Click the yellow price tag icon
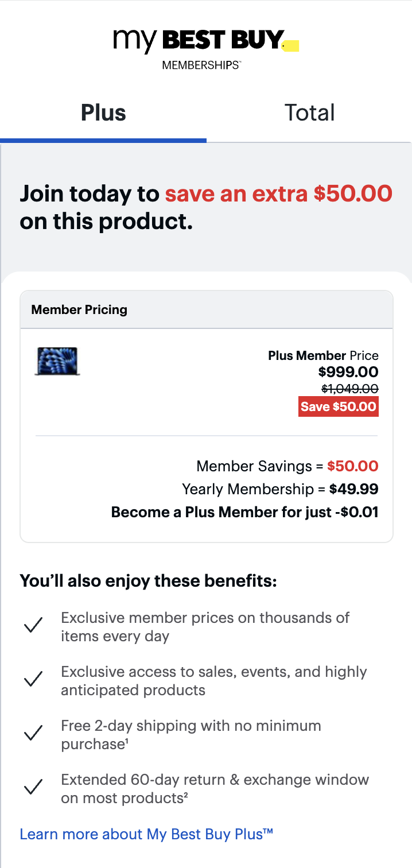 point(291,45)
